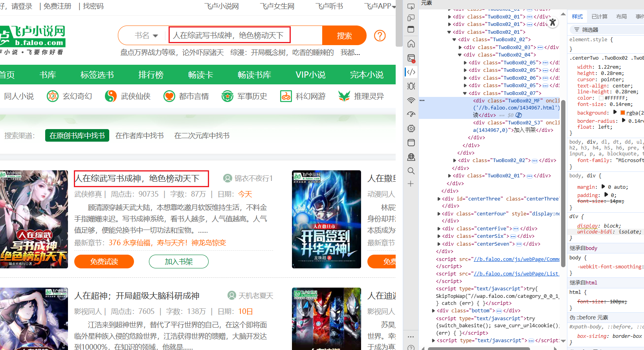Image resolution: width=644 pixels, height=350 pixels.
Task: Open the Welcome home icon in DevTools
Action: 411,44
